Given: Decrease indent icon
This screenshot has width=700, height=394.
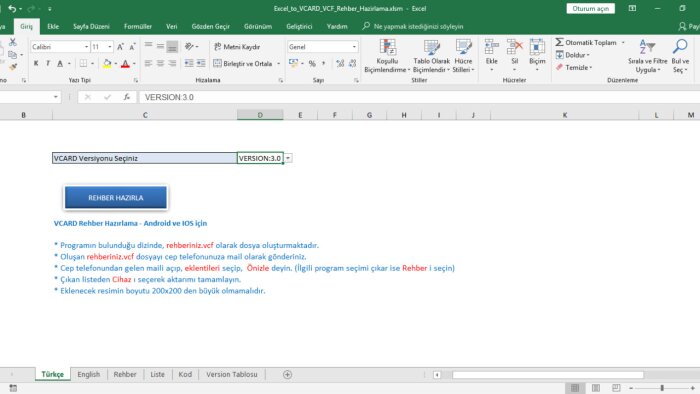Looking at the screenshot, I should point(189,64).
